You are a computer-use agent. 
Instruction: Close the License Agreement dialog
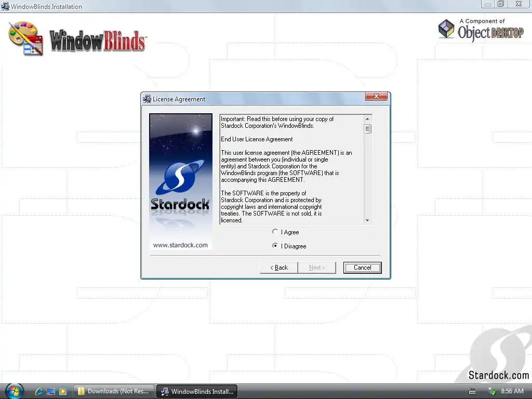coord(376,96)
